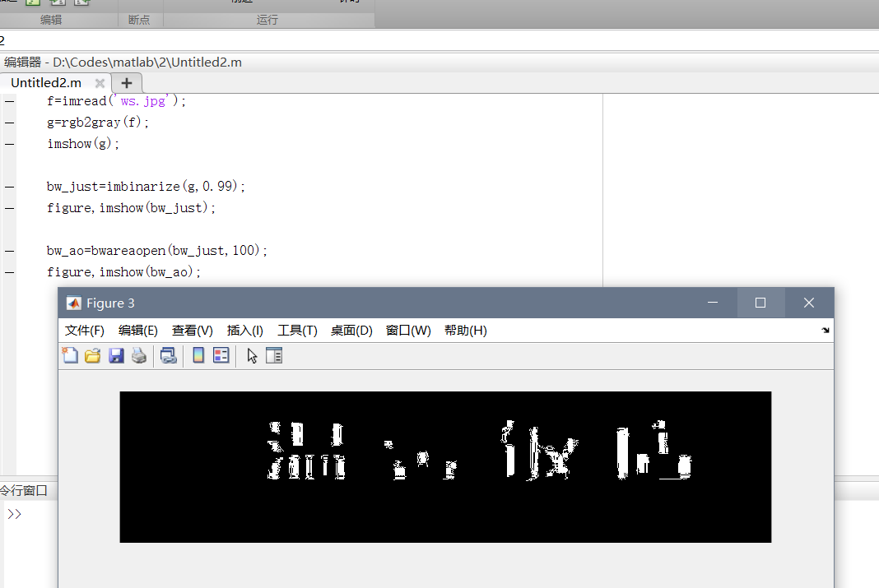
Task: Click New Figure icon in Figure 3 toolbar
Action: [70, 355]
